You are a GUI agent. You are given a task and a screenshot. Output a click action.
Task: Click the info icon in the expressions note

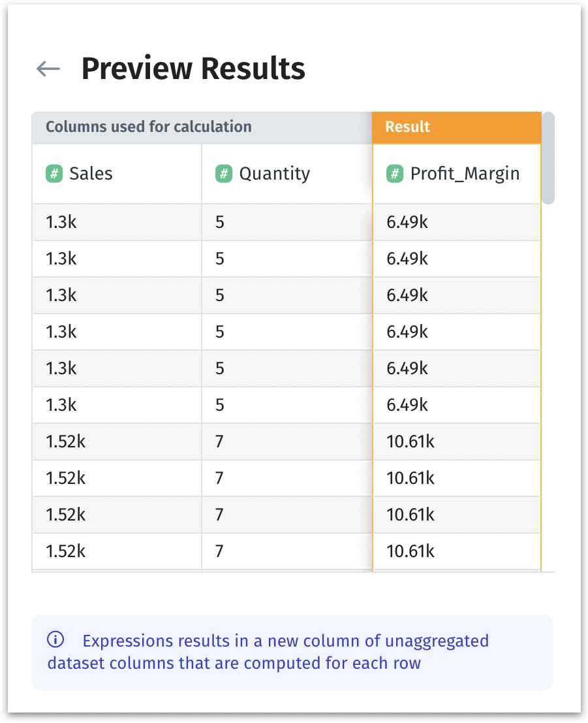point(56,640)
